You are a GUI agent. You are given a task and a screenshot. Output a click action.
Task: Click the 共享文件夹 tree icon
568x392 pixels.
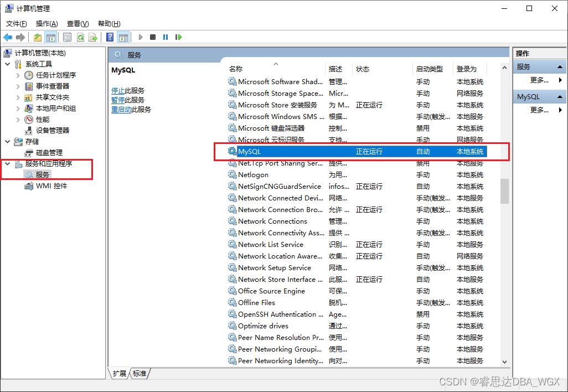29,97
